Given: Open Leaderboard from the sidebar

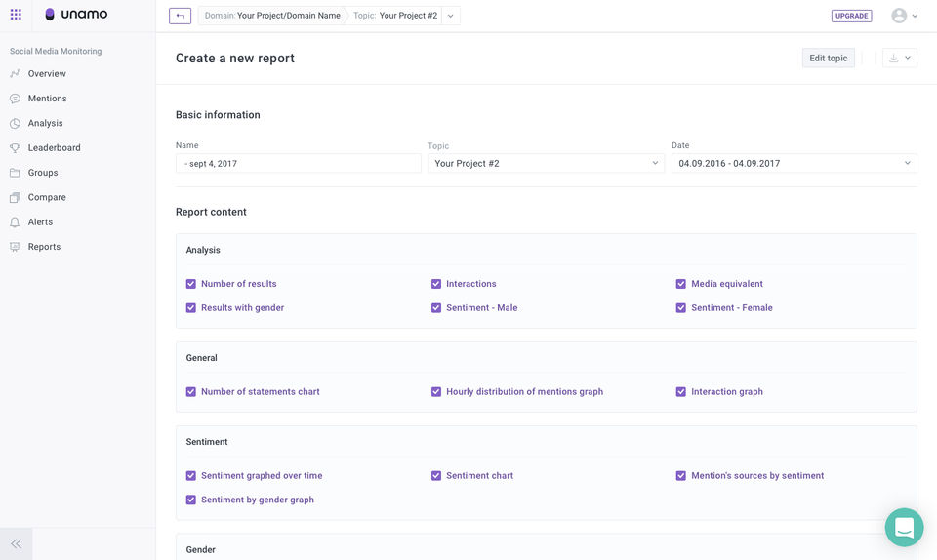Looking at the screenshot, I should coord(54,148).
